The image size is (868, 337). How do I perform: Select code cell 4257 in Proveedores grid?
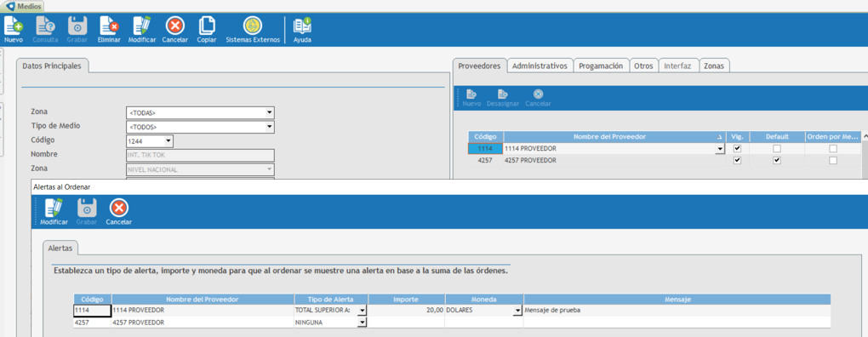pyautogui.click(x=485, y=161)
